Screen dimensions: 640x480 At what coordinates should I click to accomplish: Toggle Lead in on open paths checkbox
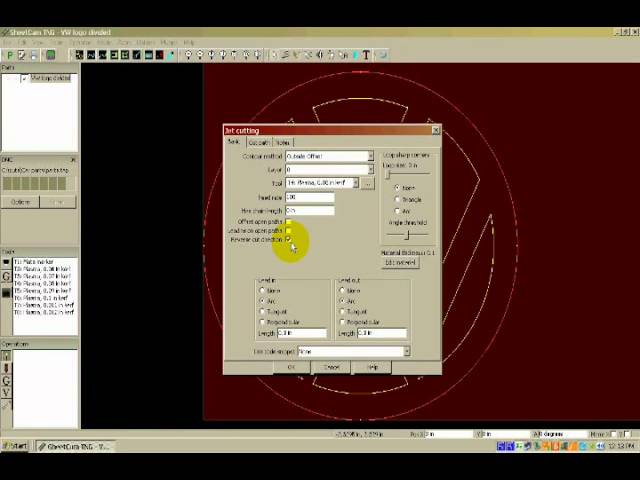[x=289, y=231]
